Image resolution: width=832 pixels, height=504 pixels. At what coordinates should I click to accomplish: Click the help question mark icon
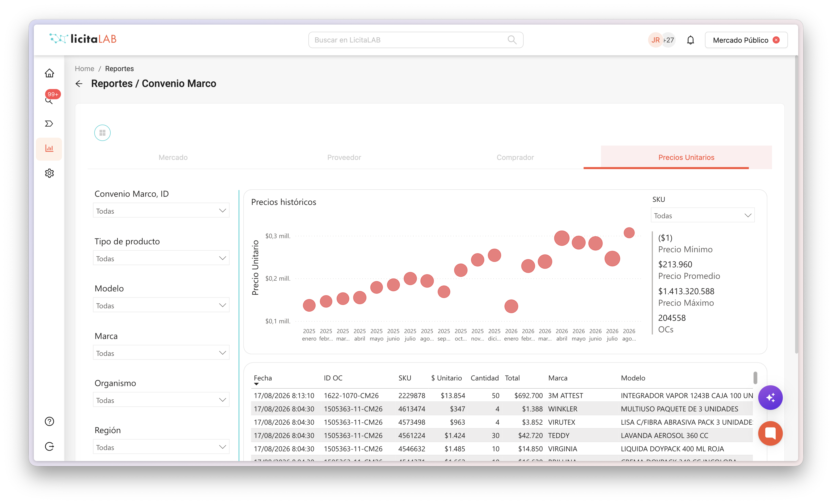click(x=49, y=421)
